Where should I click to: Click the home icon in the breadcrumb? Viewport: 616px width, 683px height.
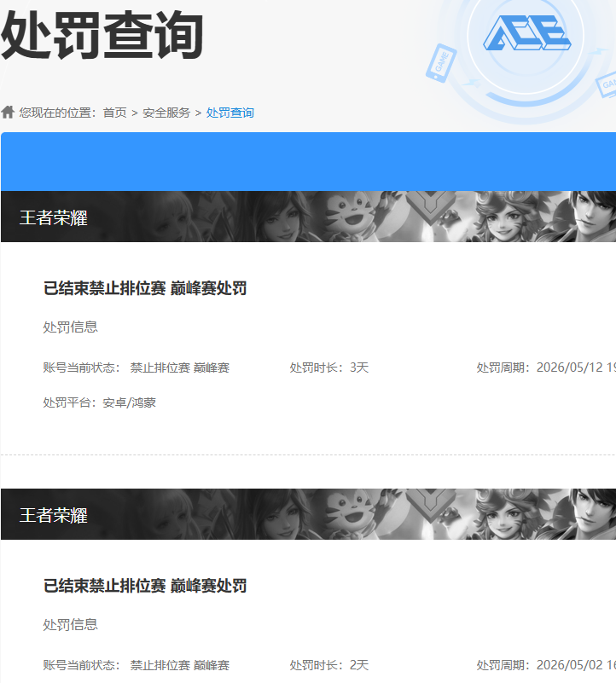tap(8, 113)
